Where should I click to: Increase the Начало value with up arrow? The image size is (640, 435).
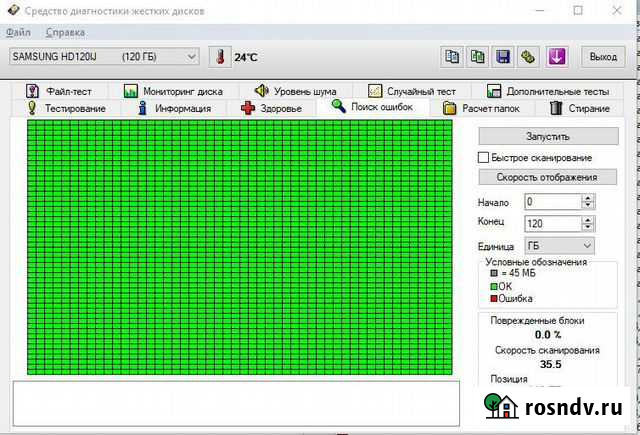(588, 197)
